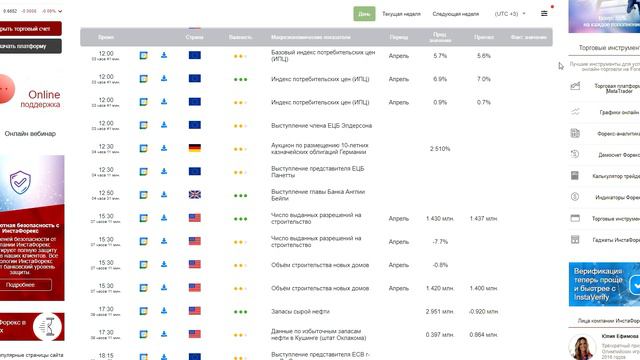
Task: Download data for 6.9% ИПЦ row
Action: click(x=164, y=78)
